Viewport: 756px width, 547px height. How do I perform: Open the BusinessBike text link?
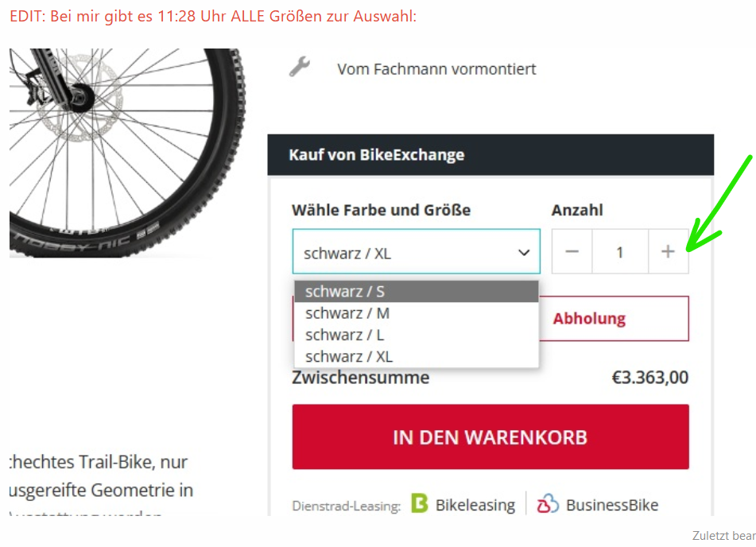(x=611, y=505)
